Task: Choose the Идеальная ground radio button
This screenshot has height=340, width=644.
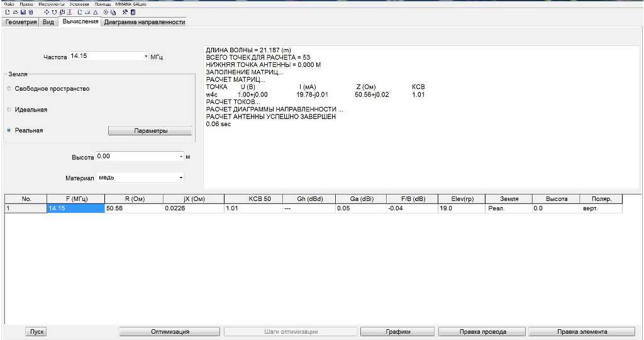Action: 9,110
